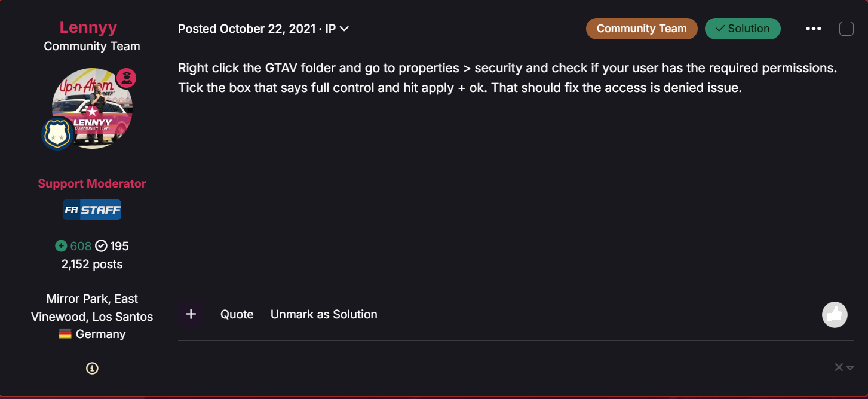
Task: Click the Community Team badge label
Action: [x=642, y=29]
